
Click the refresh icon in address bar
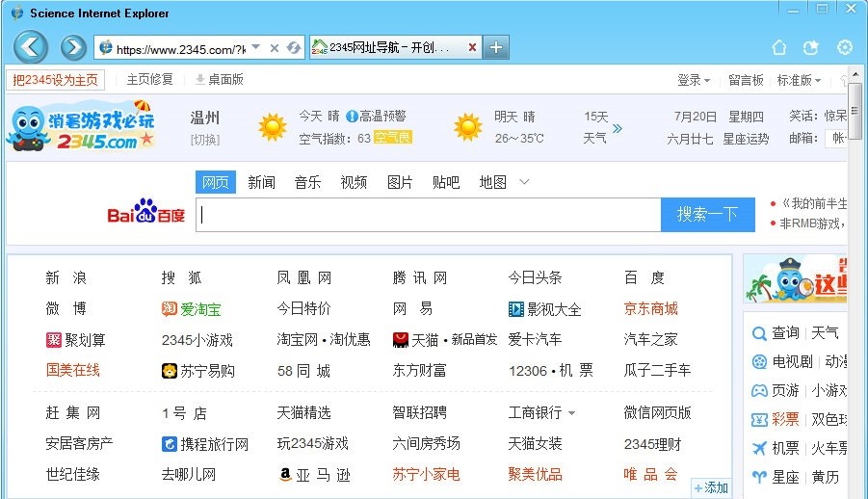294,48
